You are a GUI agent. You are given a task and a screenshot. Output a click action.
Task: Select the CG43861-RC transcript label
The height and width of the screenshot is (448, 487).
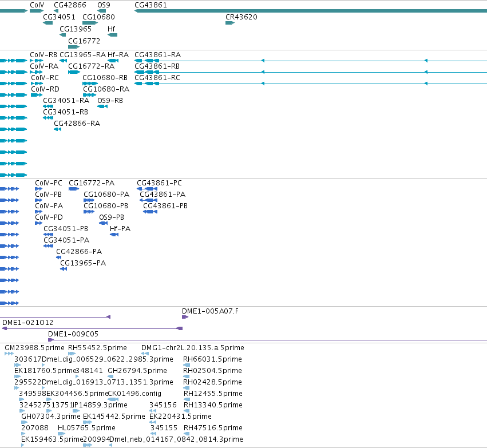pos(157,78)
